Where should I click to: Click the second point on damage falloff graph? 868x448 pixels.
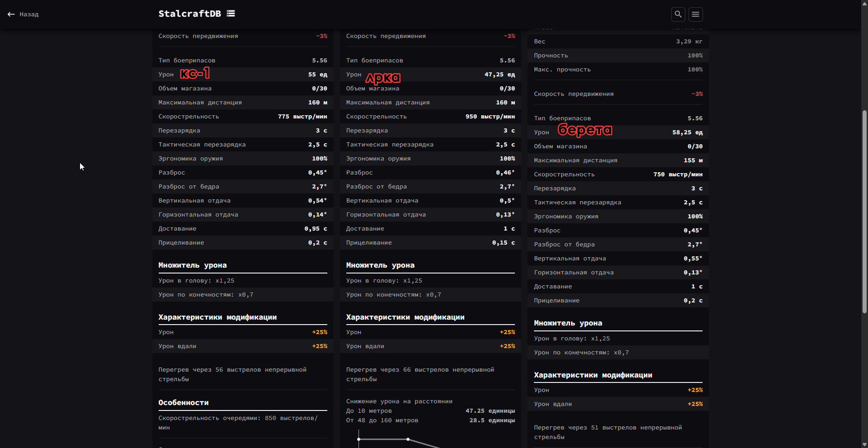(x=408, y=439)
